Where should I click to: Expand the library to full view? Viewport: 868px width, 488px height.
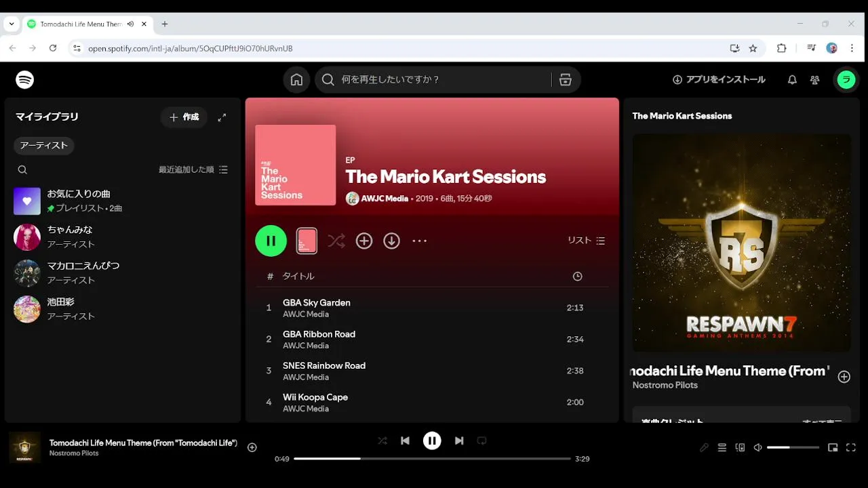222,117
